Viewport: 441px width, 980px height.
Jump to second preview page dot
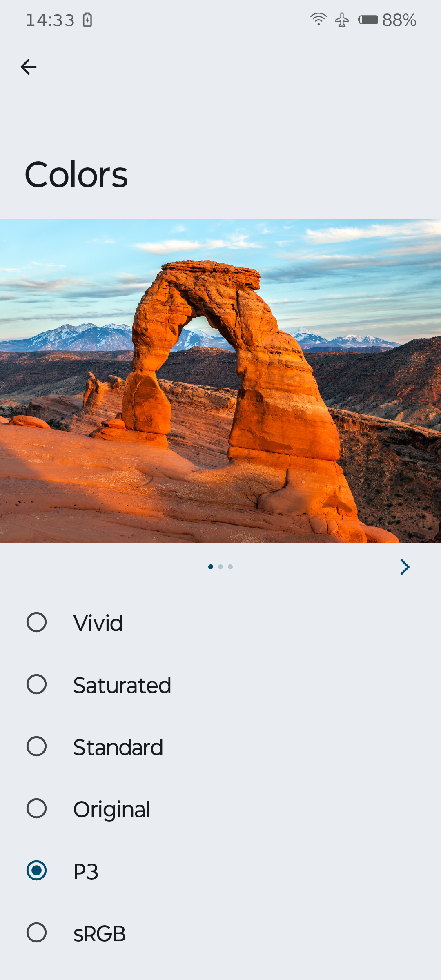tap(220, 567)
